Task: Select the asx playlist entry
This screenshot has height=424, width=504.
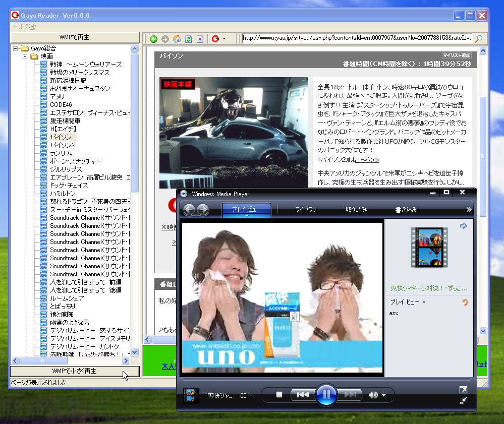Action: click(x=394, y=313)
